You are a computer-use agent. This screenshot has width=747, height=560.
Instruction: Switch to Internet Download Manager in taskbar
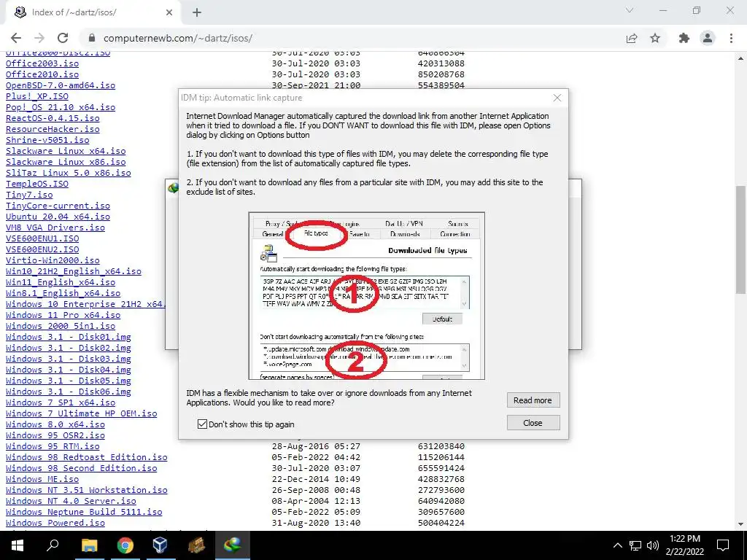point(232,545)
